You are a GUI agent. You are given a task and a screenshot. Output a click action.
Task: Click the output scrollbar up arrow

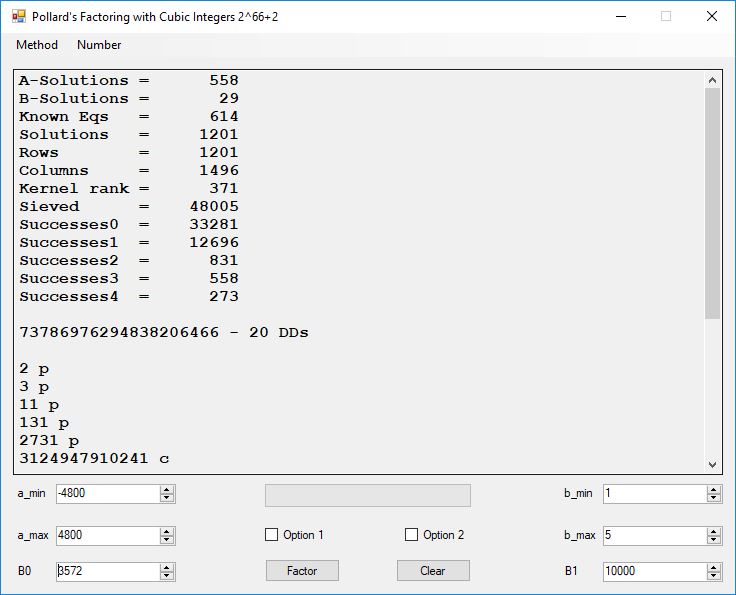point(713,80)
